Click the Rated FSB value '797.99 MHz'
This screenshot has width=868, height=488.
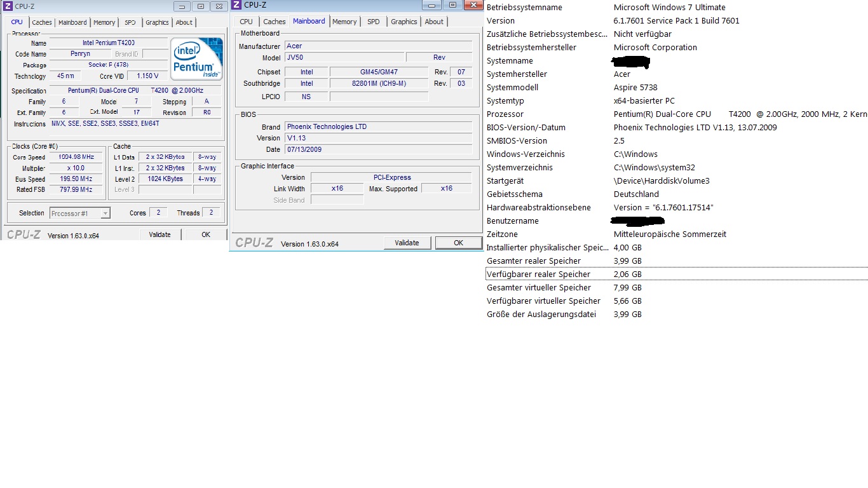point(76,189)
